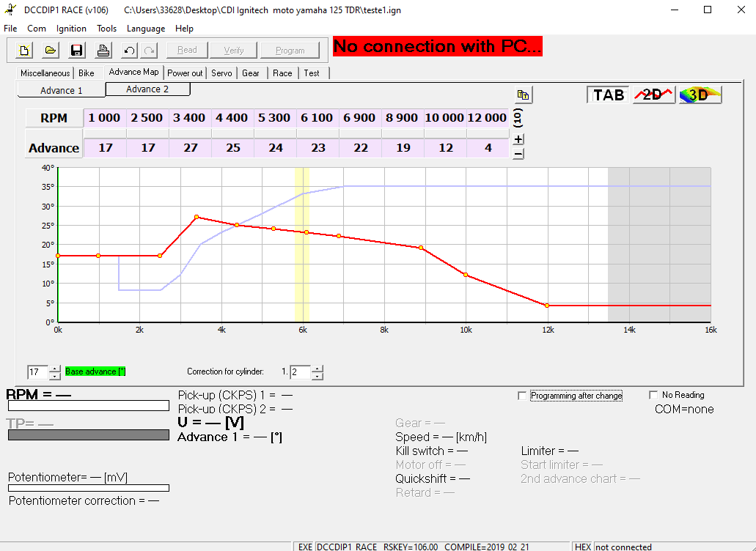Select advance cell with value 19
The width and height of the screenshot is (756, 551).
pyautogui.click(x=403, y=148)
